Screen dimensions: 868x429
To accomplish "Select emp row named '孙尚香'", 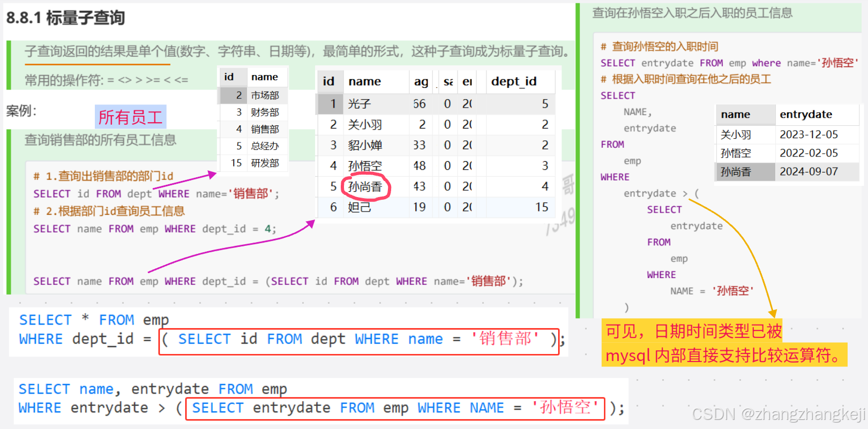I will click(x=436, y=186).
